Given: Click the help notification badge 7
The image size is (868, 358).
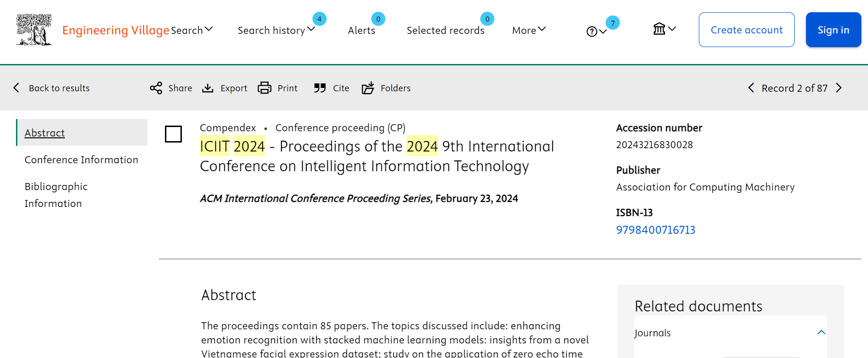Looking at the screenshot, I should pyautogui.click(x=613, y=23).
